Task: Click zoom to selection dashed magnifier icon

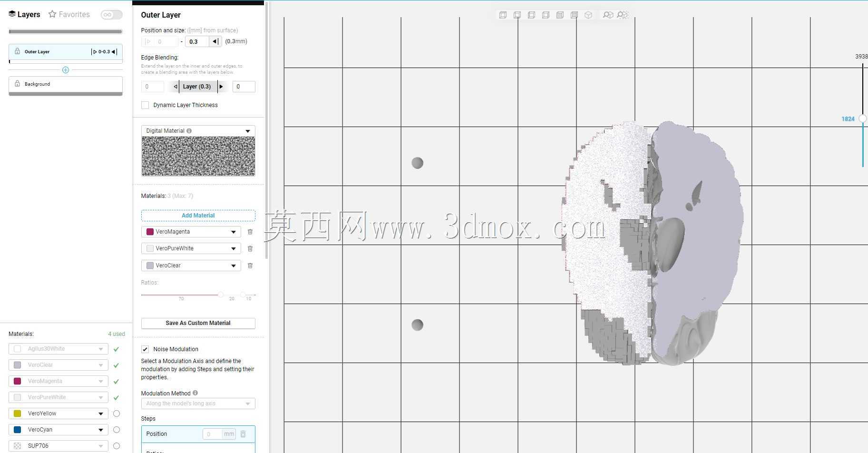Action: (x=623, y=15)
